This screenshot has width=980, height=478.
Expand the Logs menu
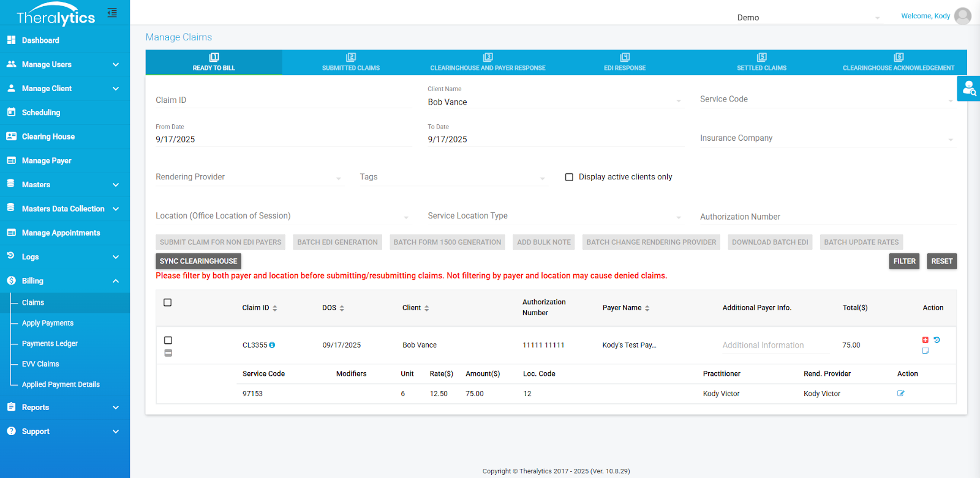[65, 257]
